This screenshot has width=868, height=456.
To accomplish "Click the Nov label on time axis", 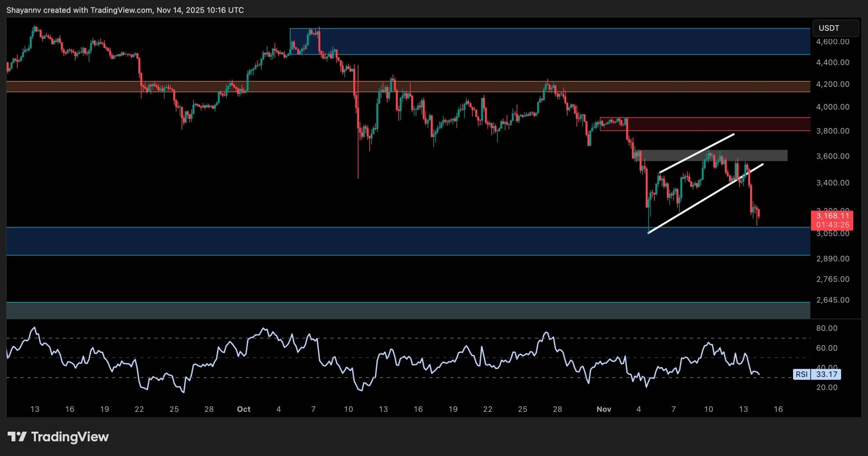I will tap(604, 409).
